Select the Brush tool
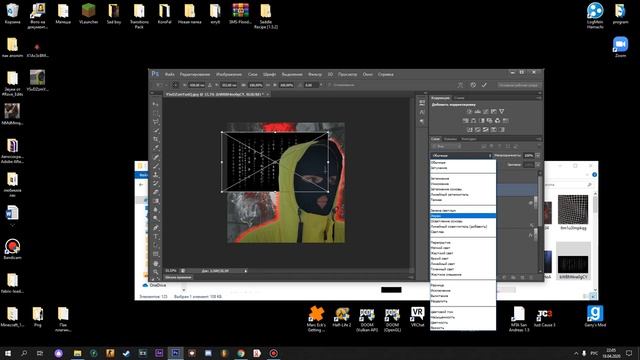640x360 pixels. tap(156, 166)
